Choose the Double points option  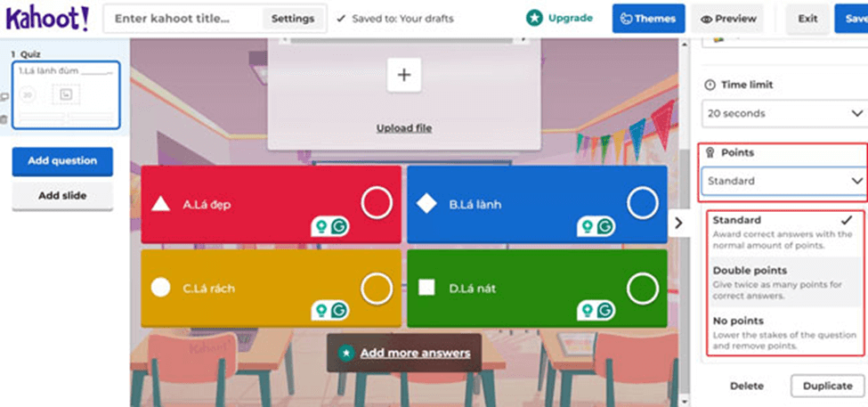tap(784, 282)
